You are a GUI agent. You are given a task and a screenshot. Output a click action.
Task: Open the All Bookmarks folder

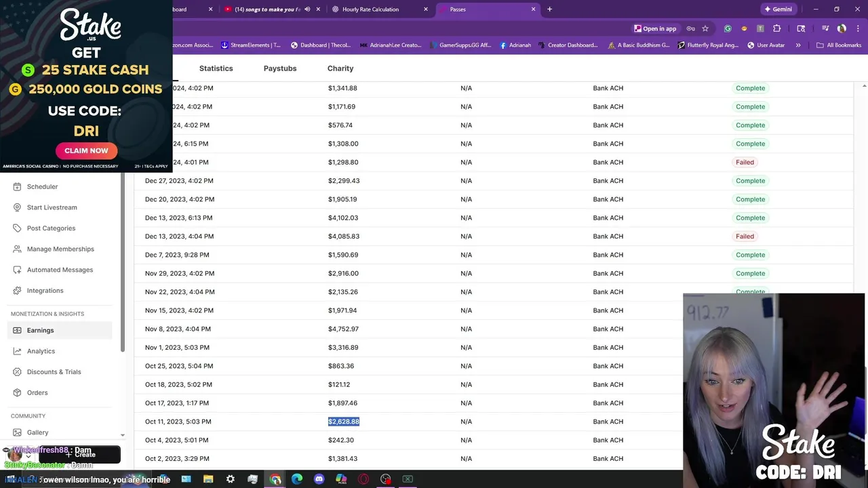[839, 45]
